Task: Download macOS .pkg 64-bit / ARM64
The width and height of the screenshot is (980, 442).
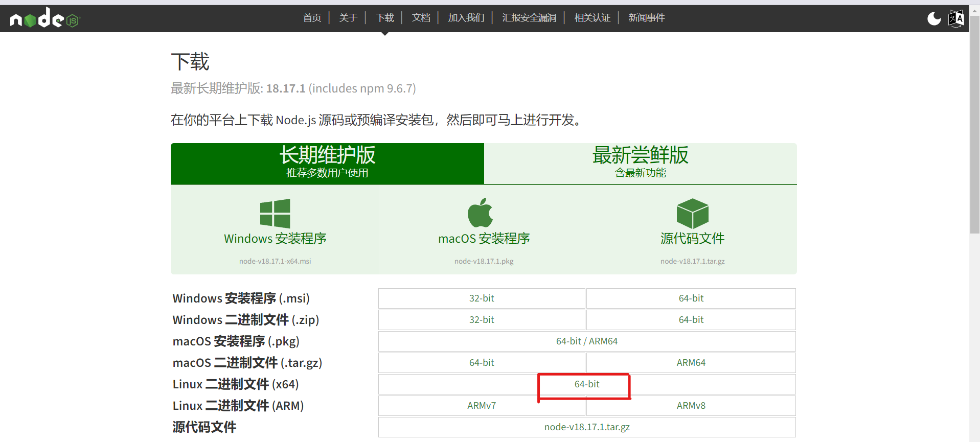Action: (x=587, y=341)
